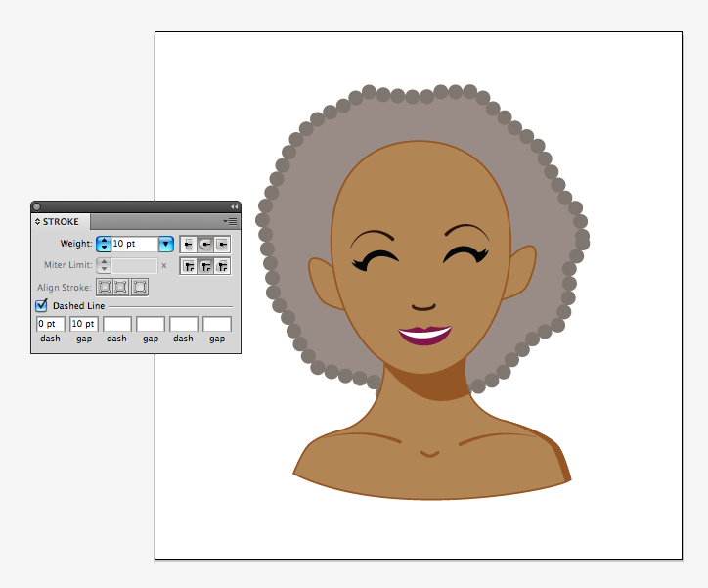Select the Bevel Join corner option
Viewport: 708px width, 588px height.
tap(222, 266)
